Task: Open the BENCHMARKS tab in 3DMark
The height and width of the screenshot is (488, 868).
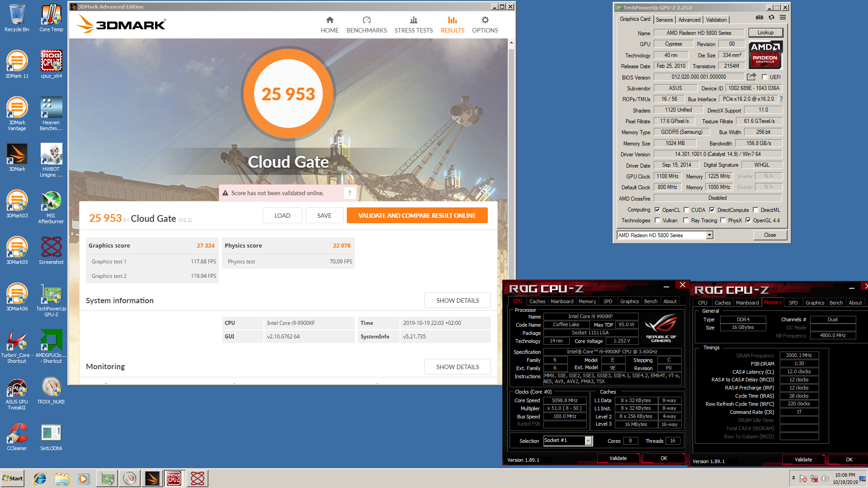Action: click(x=367, y=25)
